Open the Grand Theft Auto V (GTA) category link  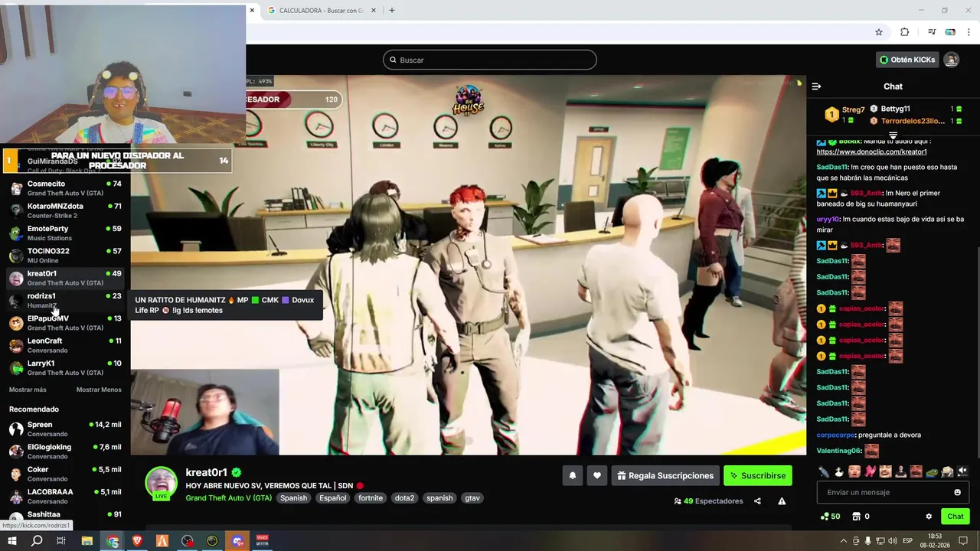point(228,498)
